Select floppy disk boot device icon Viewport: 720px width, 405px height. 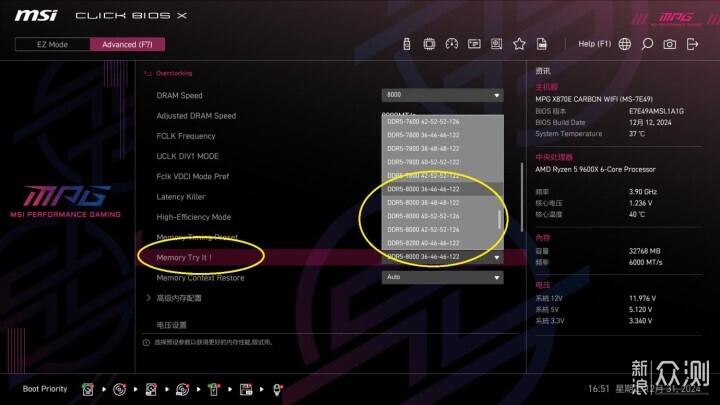click(246, 389)
